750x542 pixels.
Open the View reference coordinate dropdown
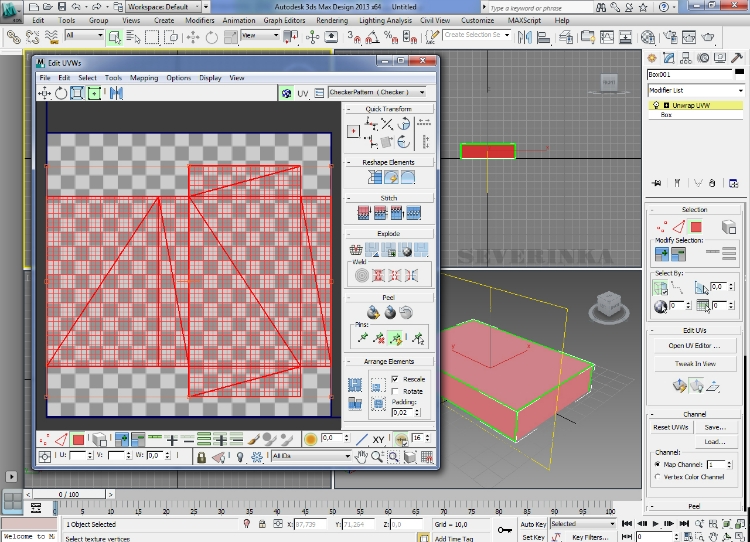pyautogui.click(x=260, y=36)
